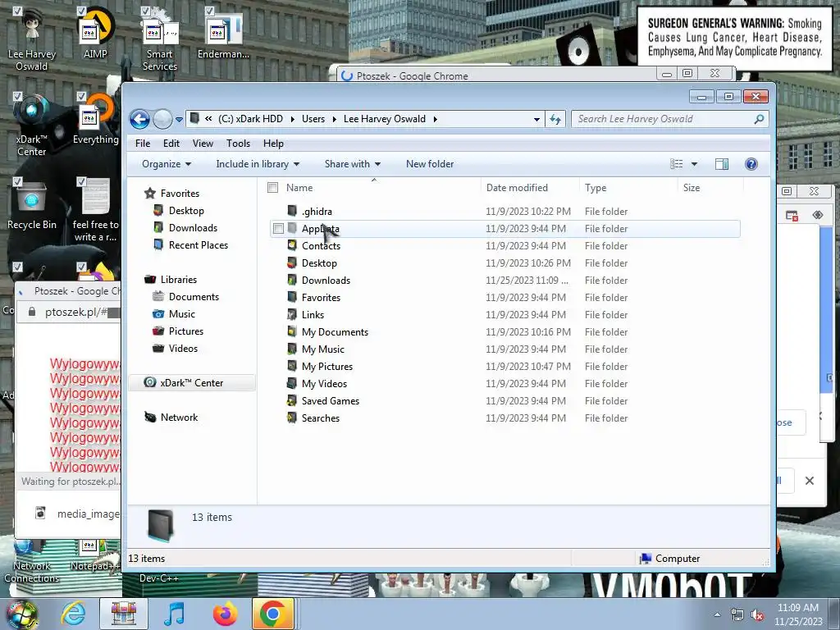
Task: Select the My Documents folder row
Action: (x=505, y=332)
